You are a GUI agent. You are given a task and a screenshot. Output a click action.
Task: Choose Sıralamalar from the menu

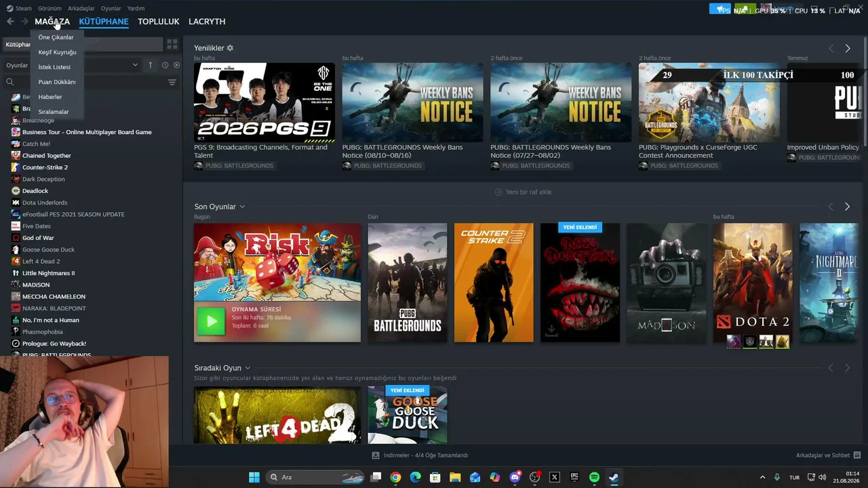[x=54, y=112]
